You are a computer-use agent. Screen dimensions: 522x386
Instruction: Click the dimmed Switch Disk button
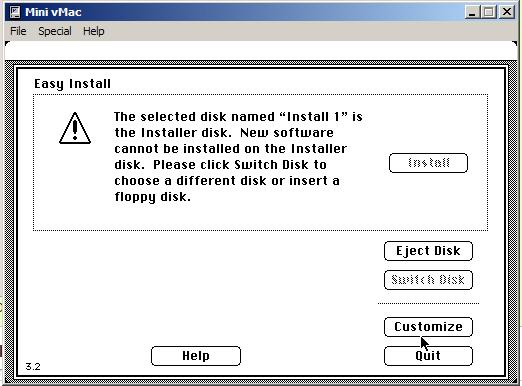pyautogui.click(x=428, y=280)
